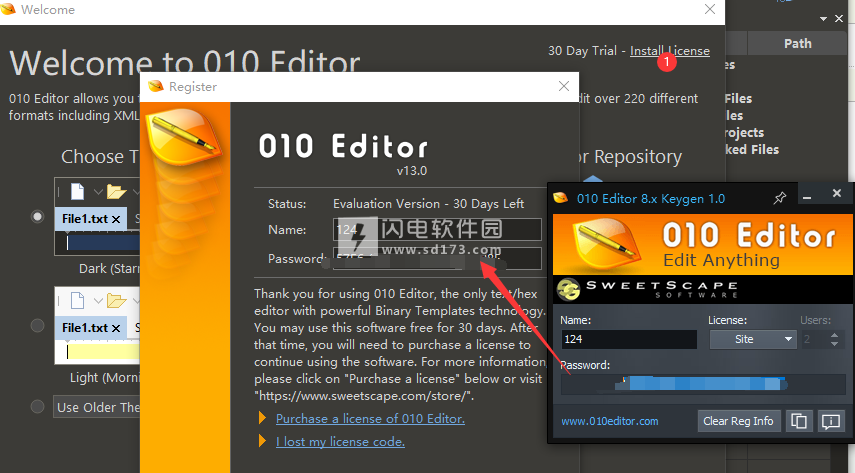Click the open folder icon in Dark theme preview
855x473 pixels.
tap(116, 191)
